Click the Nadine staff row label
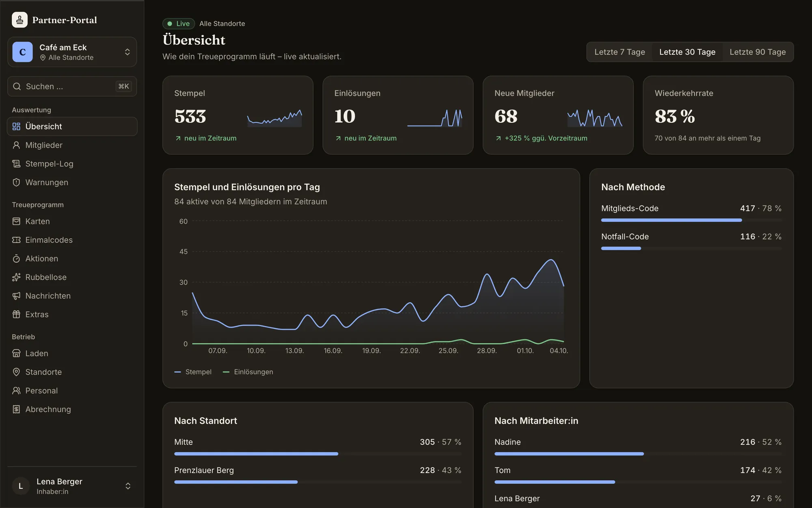 click(508, 442)
